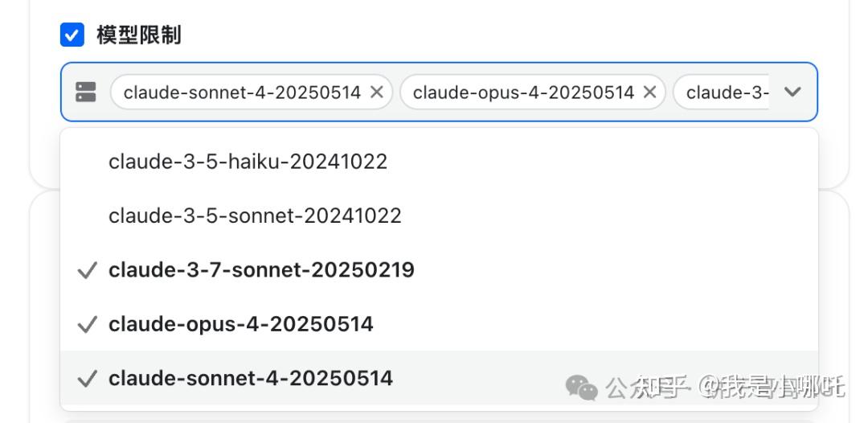Select claude-3-5-sonnet-20241022 from the list

[255, 216]
